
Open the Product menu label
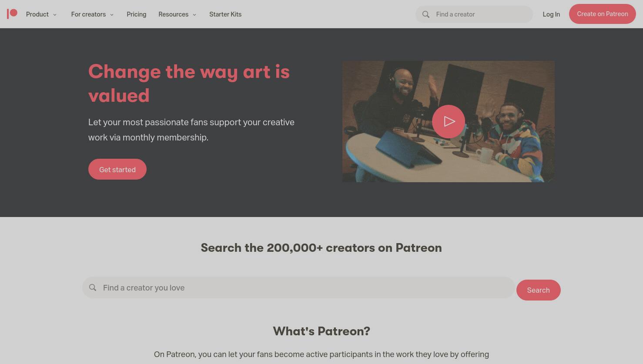point(37,14)
